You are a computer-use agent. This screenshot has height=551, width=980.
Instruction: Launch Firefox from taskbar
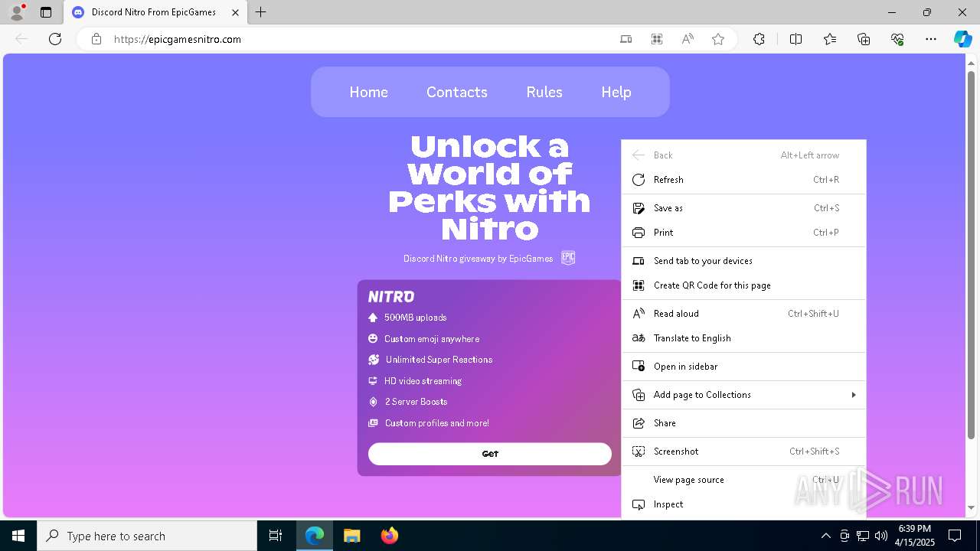coord(389,536)
